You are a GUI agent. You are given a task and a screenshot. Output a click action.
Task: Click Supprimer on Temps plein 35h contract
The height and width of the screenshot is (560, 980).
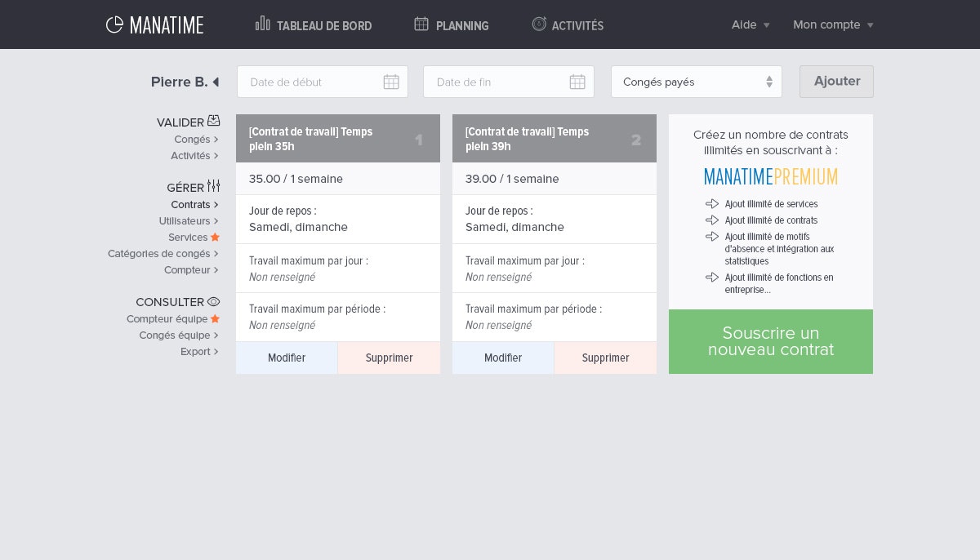[389, 358]
